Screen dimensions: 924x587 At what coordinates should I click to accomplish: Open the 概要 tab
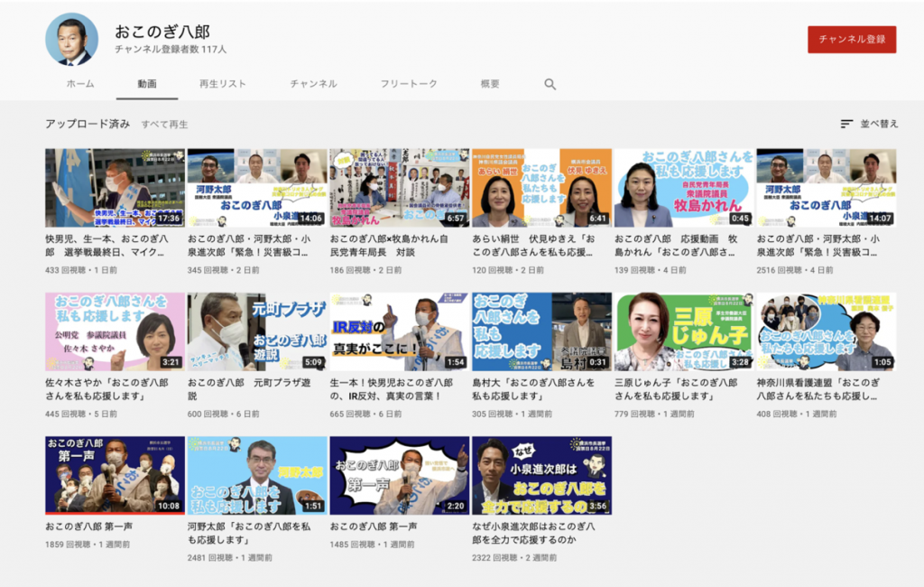coord(490,84)
